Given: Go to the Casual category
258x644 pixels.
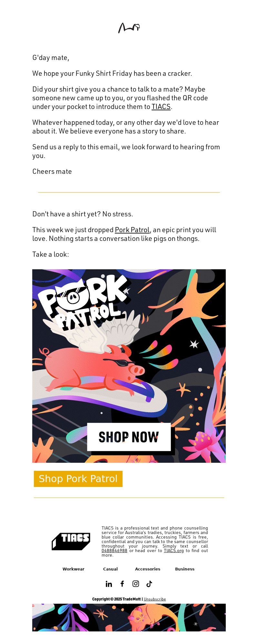Looking at the screenshot, I should [110, 569].
